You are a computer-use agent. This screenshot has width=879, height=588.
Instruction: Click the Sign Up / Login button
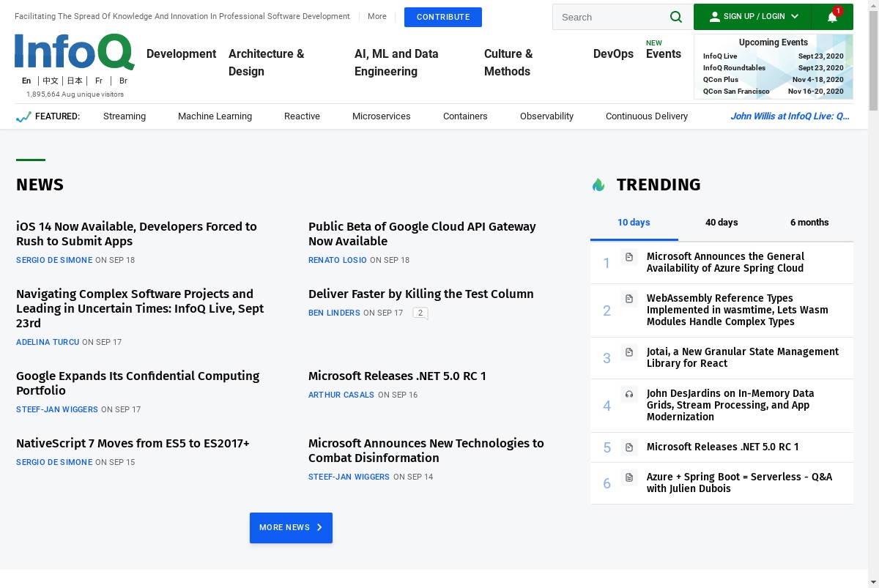point(752,17)
